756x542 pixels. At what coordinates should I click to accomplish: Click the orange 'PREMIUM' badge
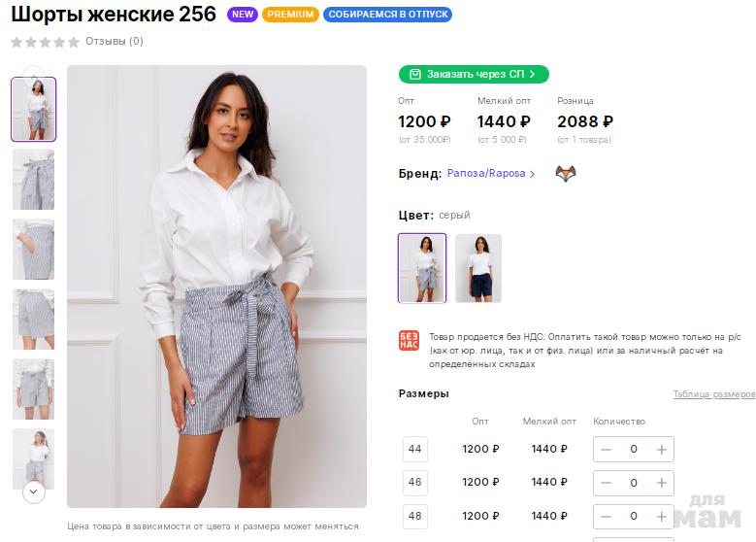pos(290,15)
